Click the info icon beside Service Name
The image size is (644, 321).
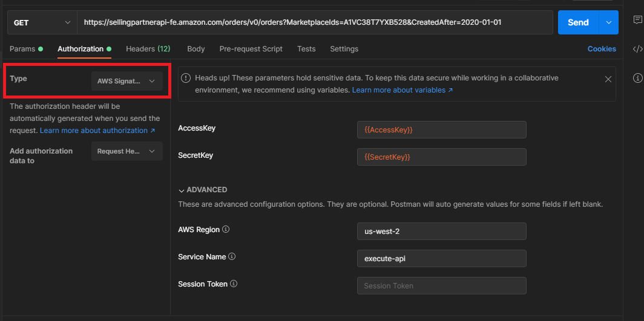pos(232,257)
